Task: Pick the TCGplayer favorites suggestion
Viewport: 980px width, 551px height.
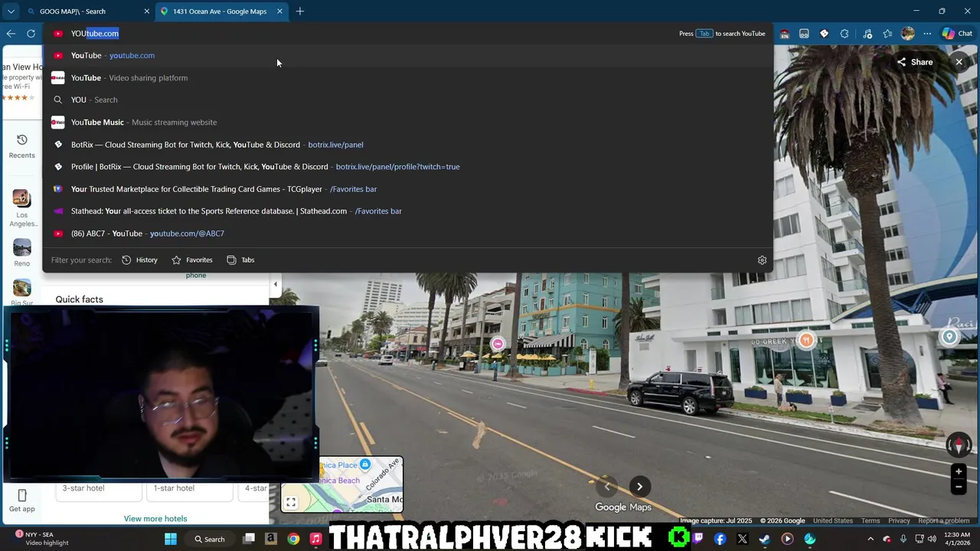Action: click(x=407, y=188)
